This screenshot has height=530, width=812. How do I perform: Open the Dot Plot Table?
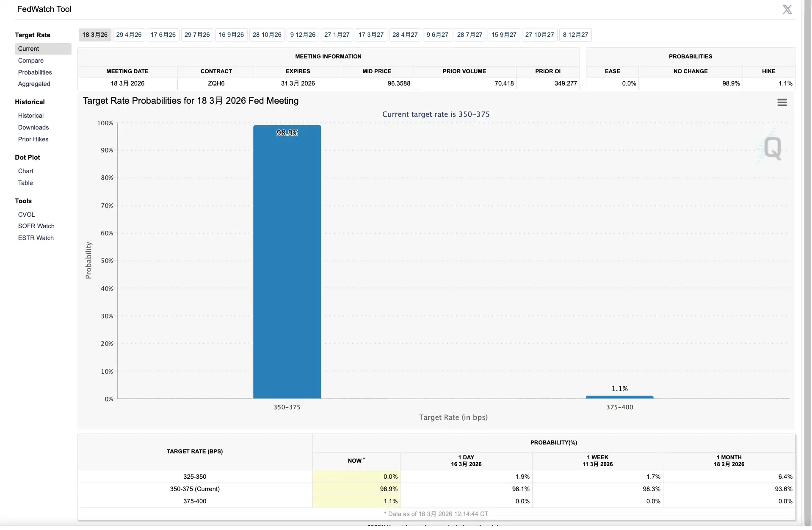coord(25,183)
